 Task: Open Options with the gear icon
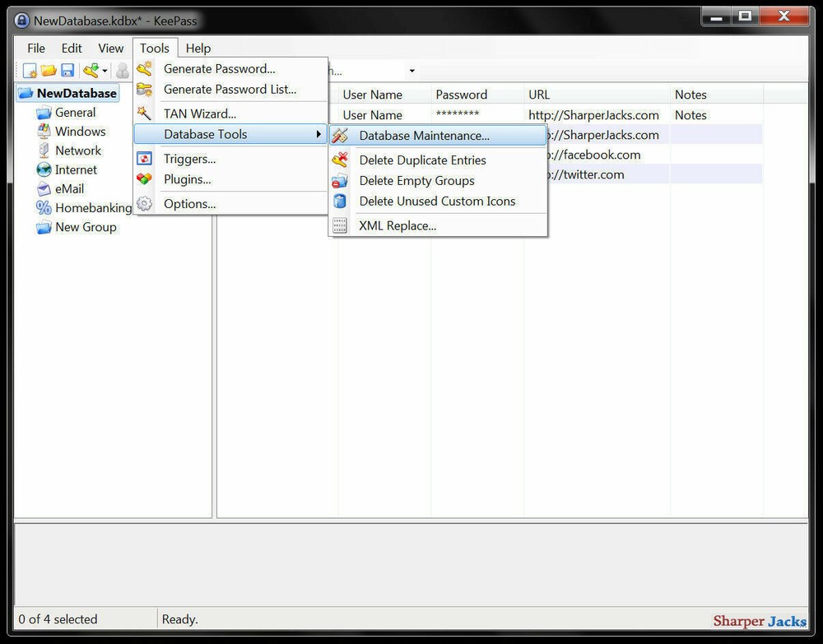coord(144,203)
